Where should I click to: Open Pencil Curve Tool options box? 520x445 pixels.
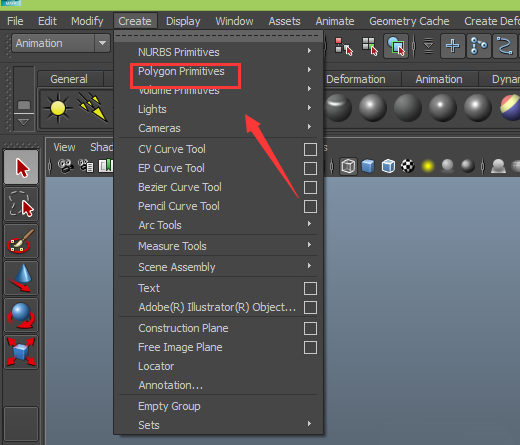310,206
